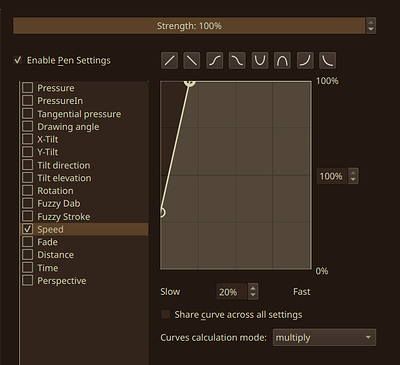
Task: Click the 100% curve value input field
Action: pyautogui.click(x=332, y=176)
